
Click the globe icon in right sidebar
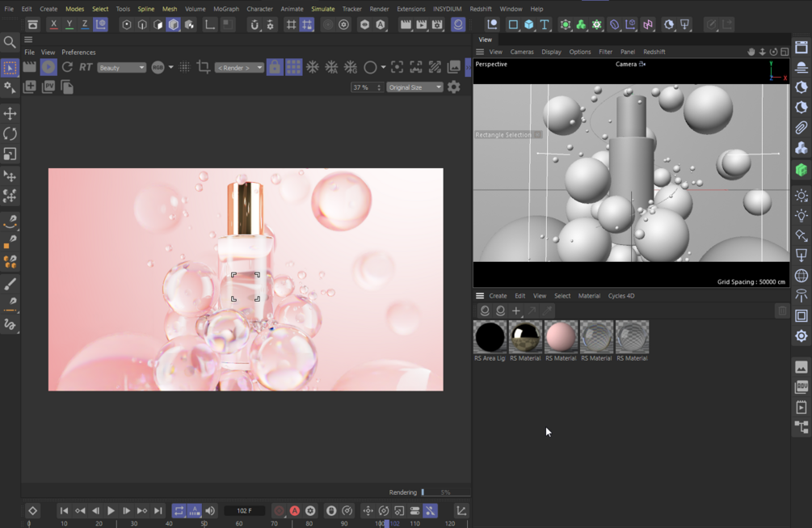(801, 276)
